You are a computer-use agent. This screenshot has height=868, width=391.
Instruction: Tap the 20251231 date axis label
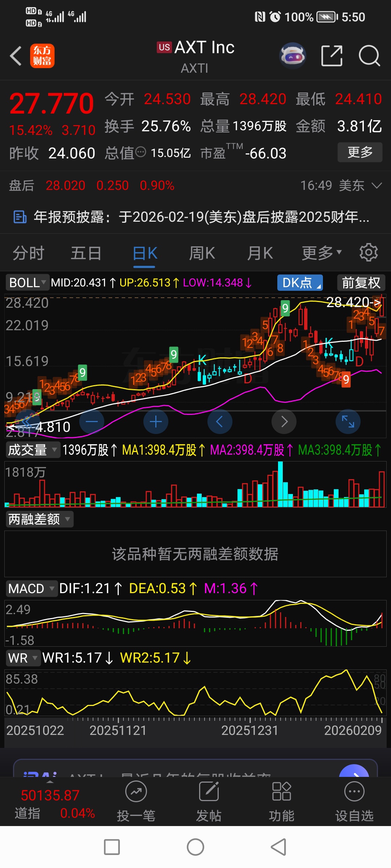point(249,730)
